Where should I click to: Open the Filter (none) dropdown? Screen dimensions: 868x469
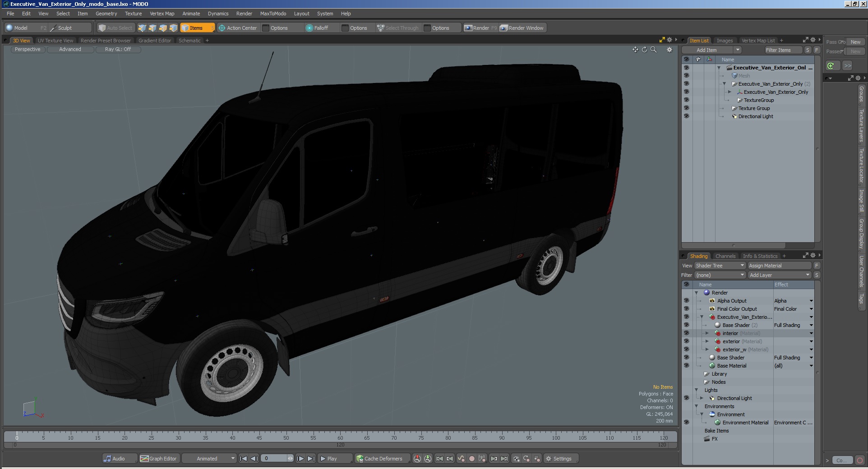point(720,275)
